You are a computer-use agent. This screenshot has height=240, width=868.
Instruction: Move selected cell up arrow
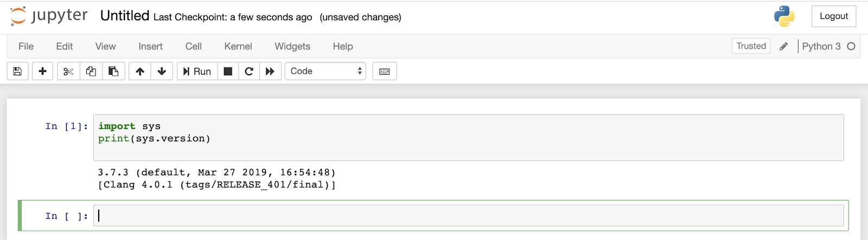(x=140, y=72)
